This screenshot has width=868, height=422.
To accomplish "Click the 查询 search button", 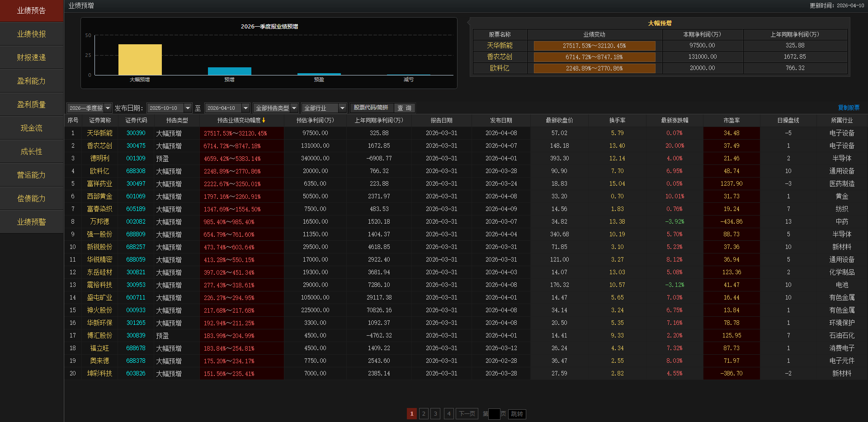I will tap(404, 108).
